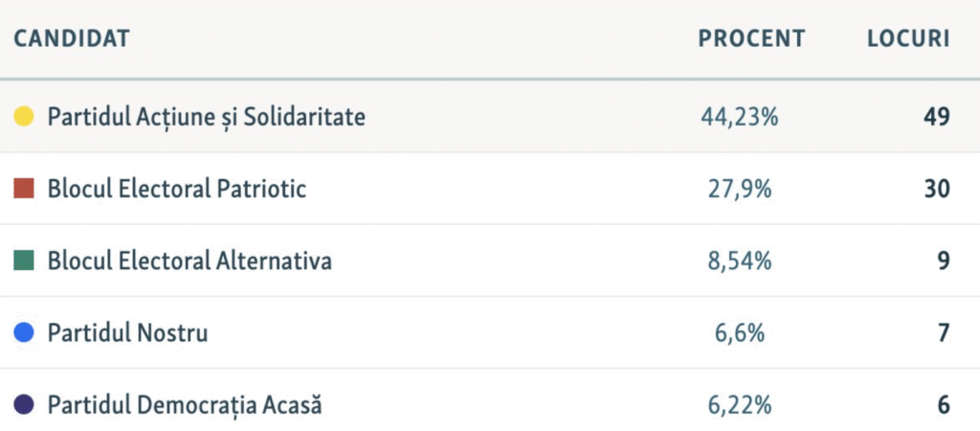Click the green square marker for Blocul Electoral Alternativa
Image resolution: width=980 pixels, height=431 pixels.
point(25,261)
